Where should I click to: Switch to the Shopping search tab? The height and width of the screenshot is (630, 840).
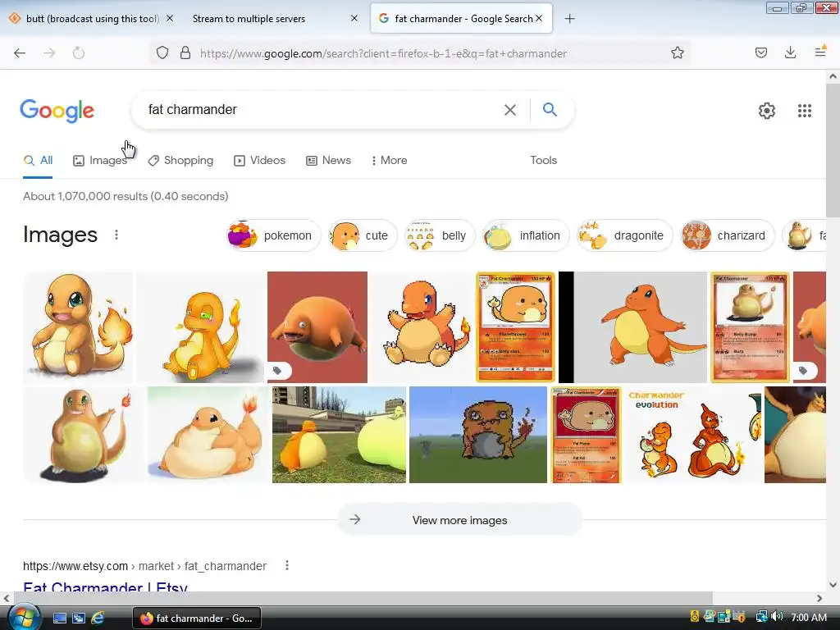pos(180,160)
